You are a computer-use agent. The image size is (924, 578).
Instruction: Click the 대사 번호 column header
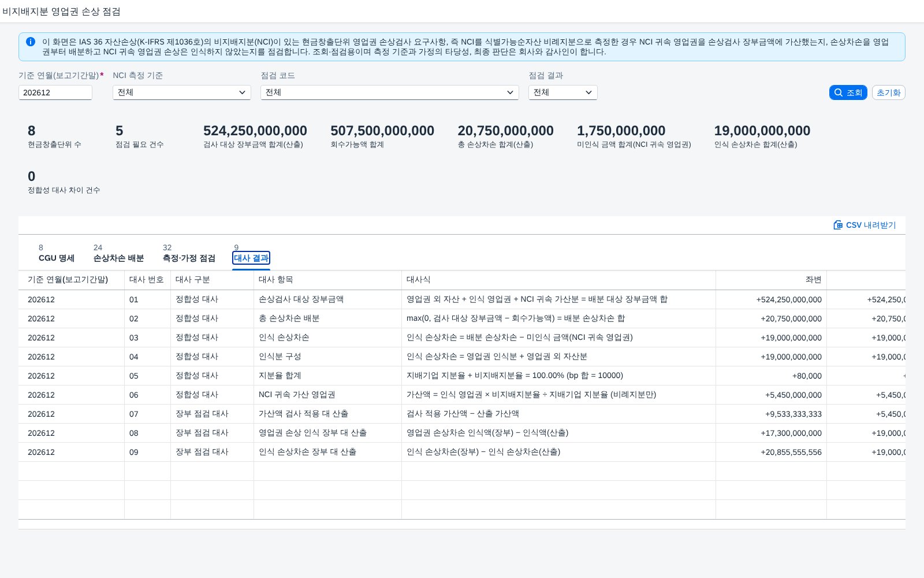tap(147, 280)
